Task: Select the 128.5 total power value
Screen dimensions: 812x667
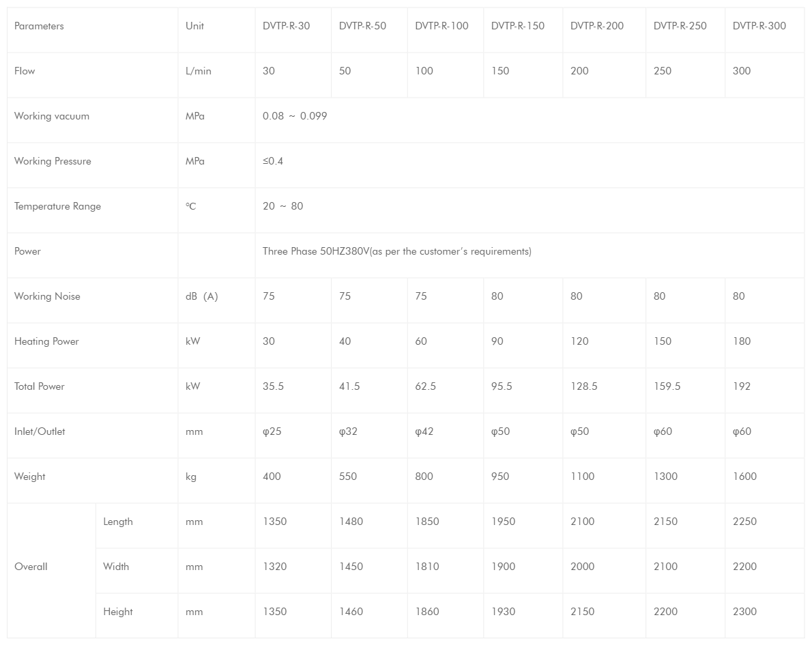Action: 583,386
